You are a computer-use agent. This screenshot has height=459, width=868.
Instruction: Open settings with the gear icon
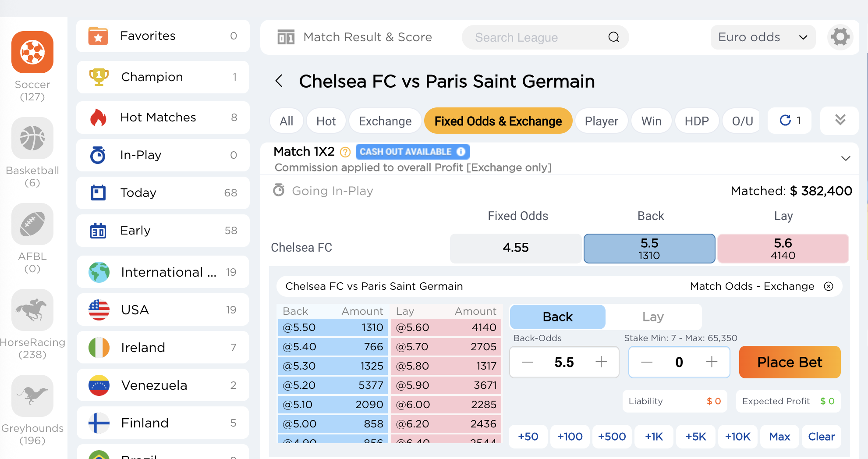(x=840, y=37)
